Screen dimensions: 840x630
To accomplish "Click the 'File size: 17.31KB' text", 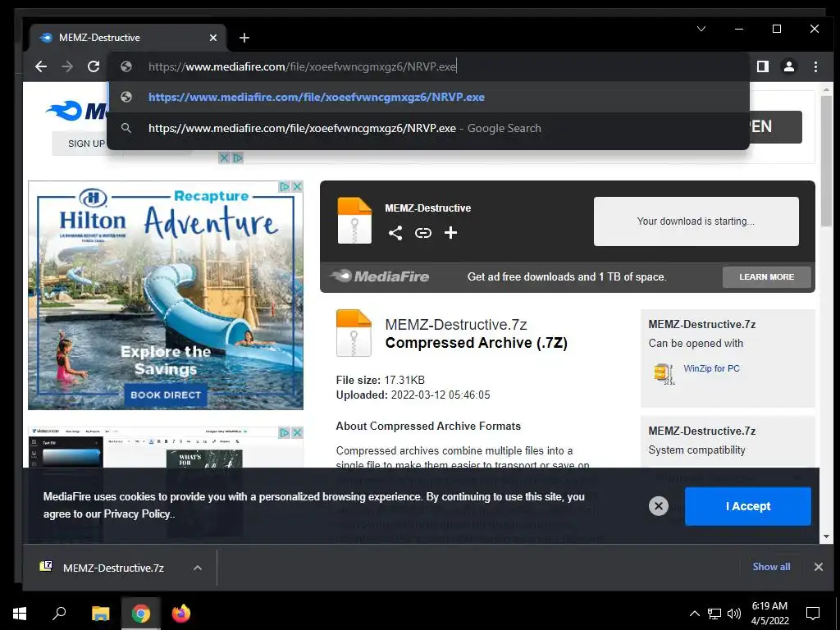I will coord(381,380).
